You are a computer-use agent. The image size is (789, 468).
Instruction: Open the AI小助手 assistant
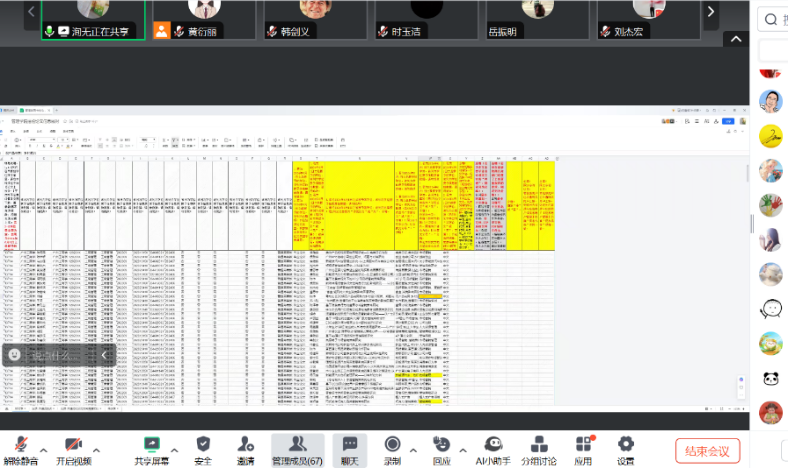[492, 448]
